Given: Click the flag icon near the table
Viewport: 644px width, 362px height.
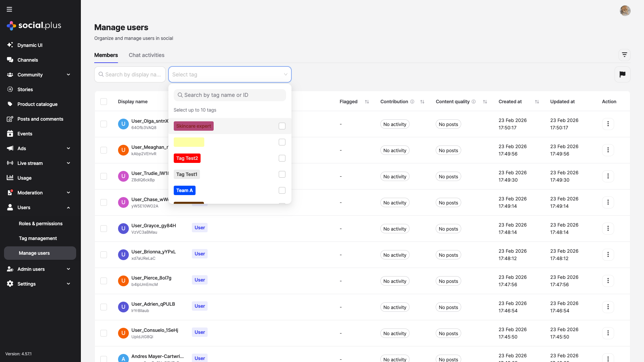Looking at the screenshot, I should click(x=623, y=74).
